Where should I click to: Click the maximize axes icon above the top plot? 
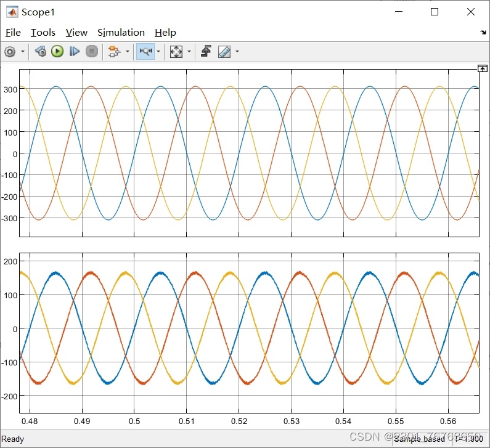483,68
